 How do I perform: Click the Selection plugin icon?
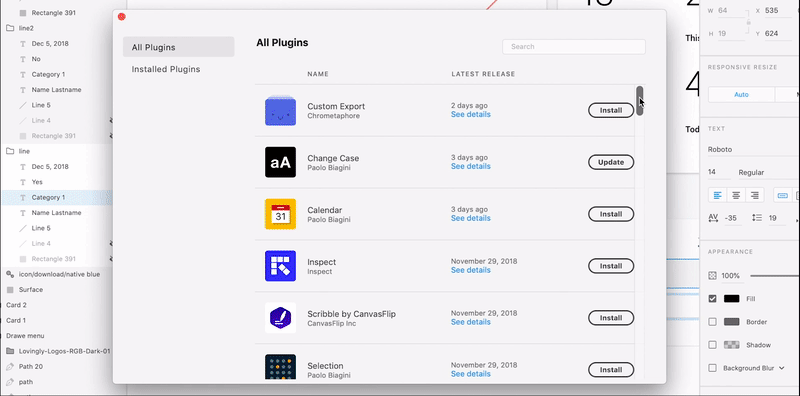280,367
